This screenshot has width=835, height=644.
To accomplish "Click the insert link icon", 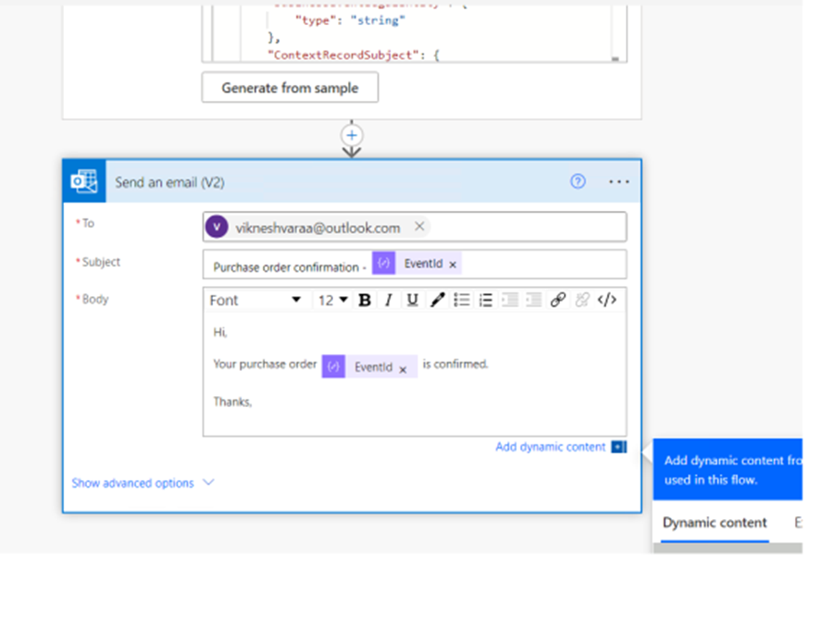I will 558,300.
